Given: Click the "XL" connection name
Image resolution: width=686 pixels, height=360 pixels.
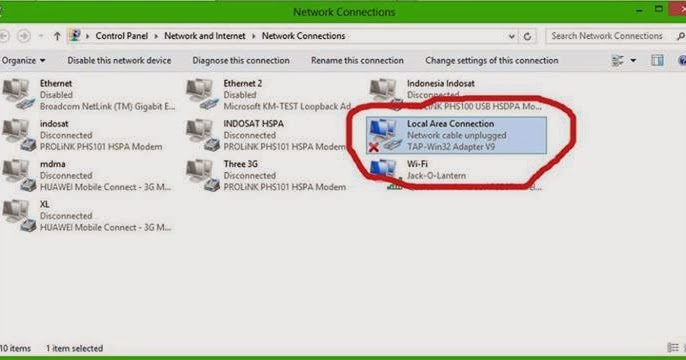Looking at the screenshot, I should [x=45, y=204].
